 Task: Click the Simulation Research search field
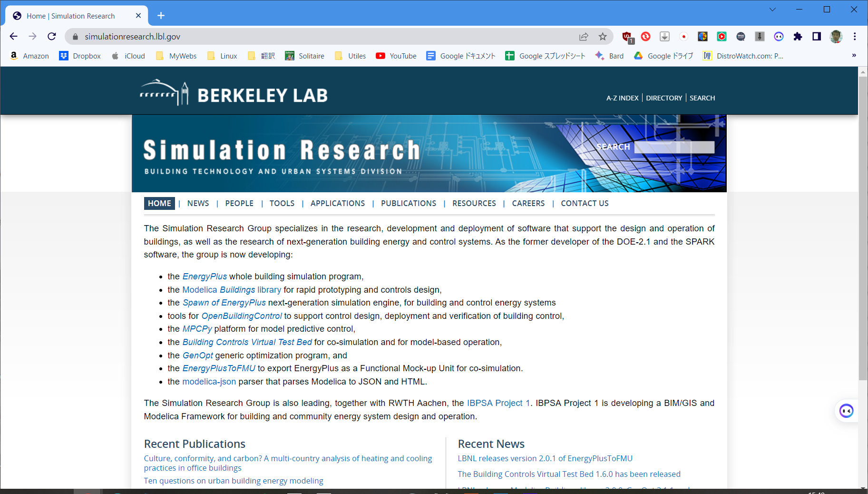point(674,147)
